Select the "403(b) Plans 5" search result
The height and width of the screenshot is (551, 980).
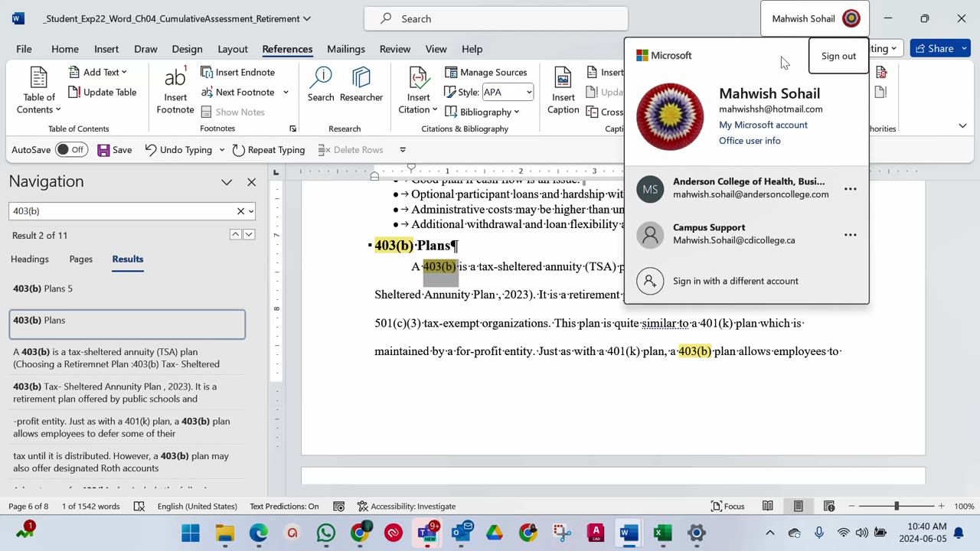coord(127,289)
